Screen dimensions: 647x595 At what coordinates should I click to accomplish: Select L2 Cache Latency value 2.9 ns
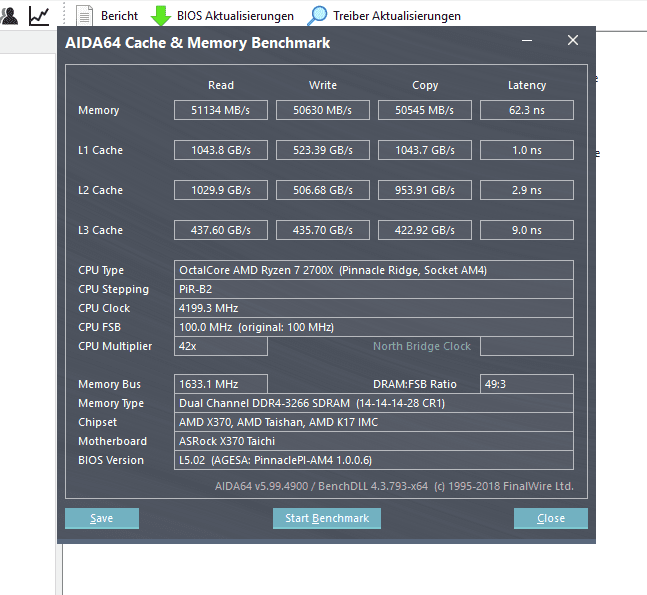click(x=527, y=190)
